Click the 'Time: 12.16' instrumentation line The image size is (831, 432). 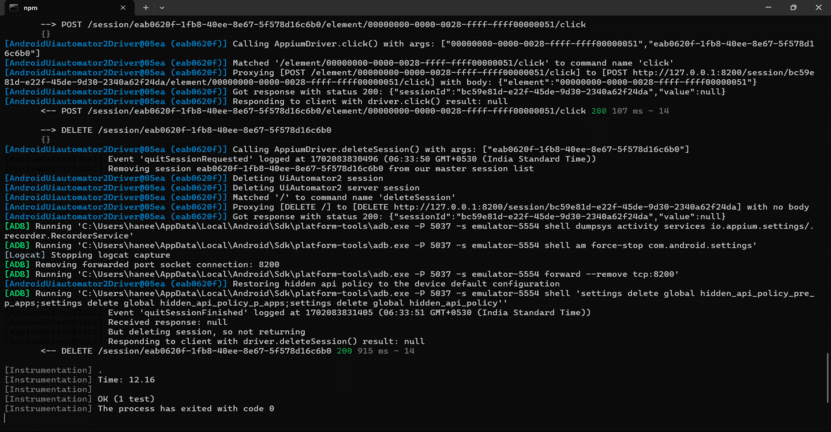pyautogui.click(x=126, y=380)
